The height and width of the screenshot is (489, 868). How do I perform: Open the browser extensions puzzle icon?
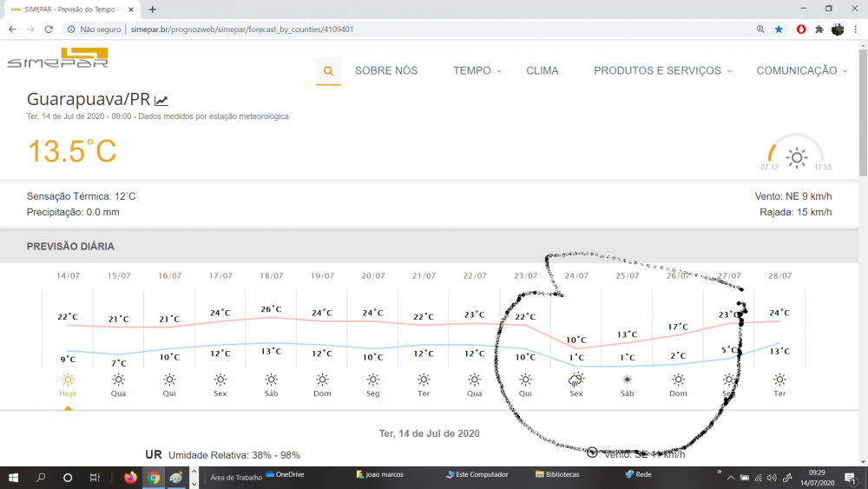[819, 29]
